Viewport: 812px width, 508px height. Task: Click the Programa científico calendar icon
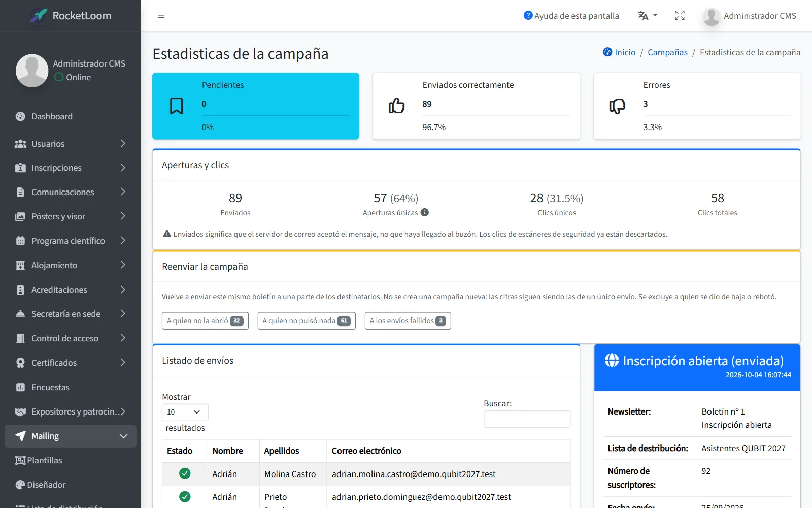pos(20,241)
